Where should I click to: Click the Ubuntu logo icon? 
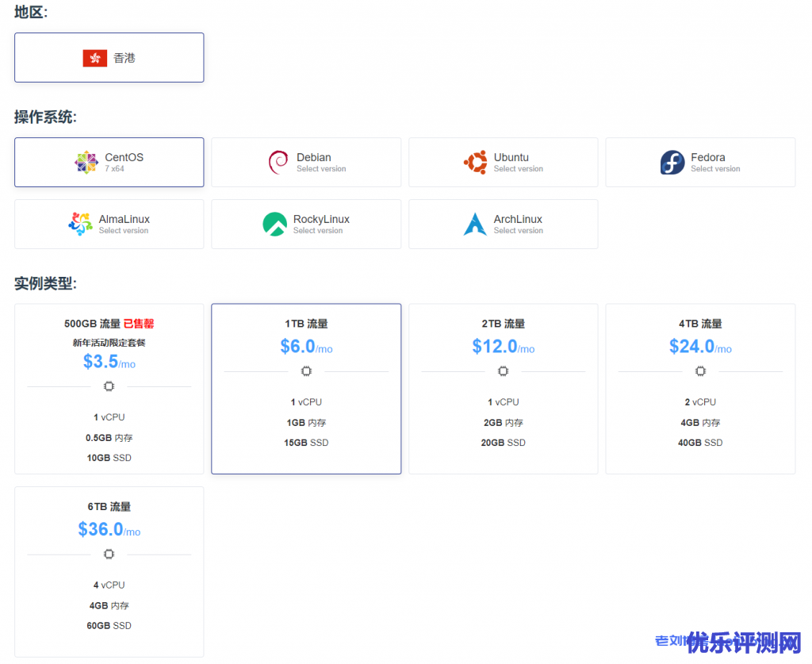(x=475, y=163)
